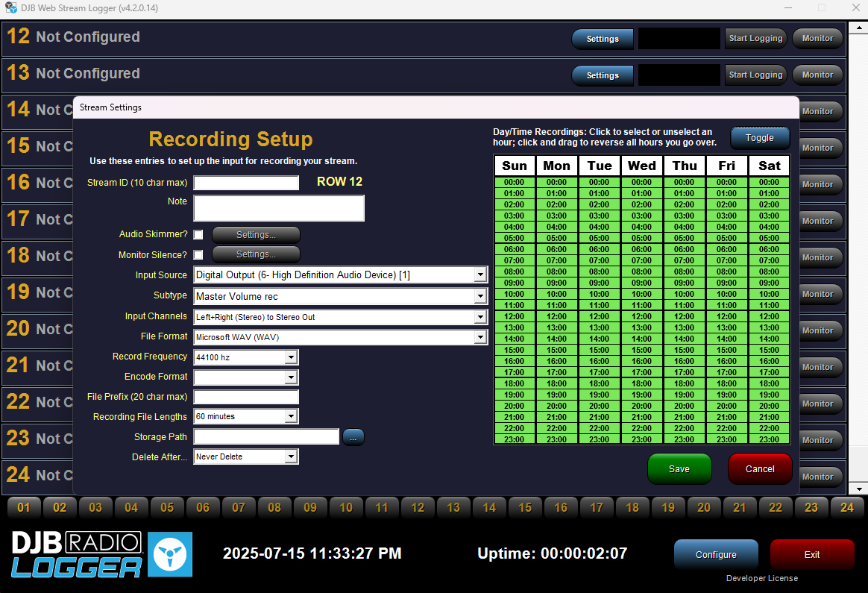Cancel the stream settings dialog
The width and height of the screenshot is (868, 593).
click(x=760, y=469)
